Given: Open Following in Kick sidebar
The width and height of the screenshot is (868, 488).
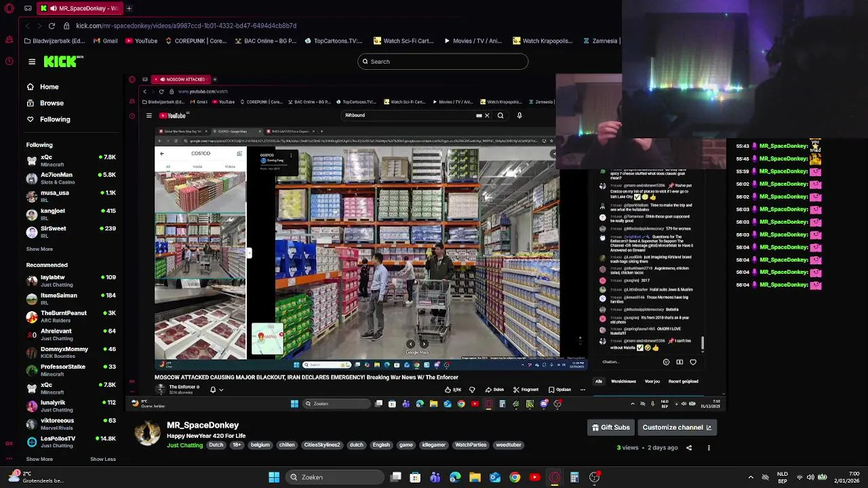Looking at the screenshot, I should pos(55,119).
